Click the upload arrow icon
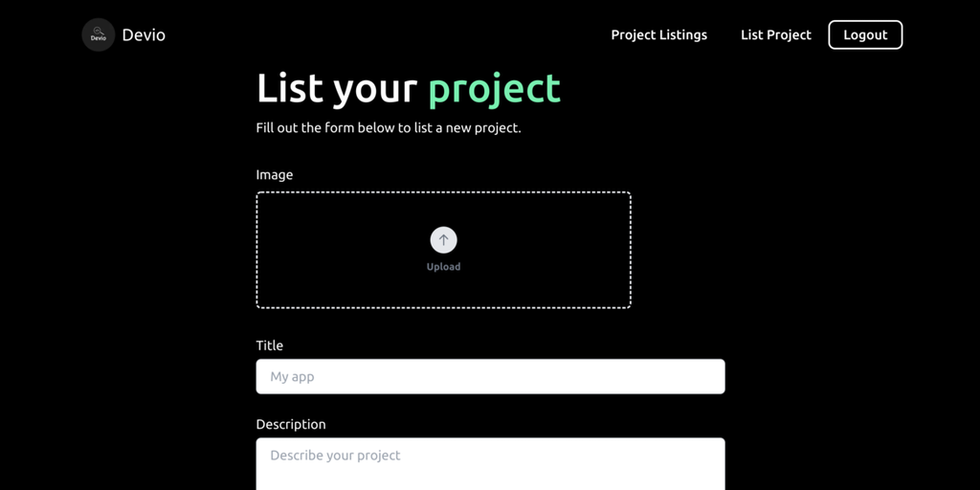This screenshot has height=490, width=980. pyautogui.click(x=443, y=240)
